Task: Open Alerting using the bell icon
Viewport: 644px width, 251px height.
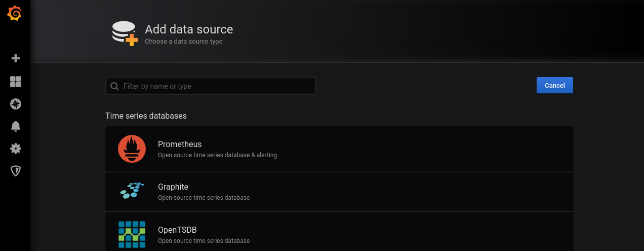Action: click(x=16, y=126)
